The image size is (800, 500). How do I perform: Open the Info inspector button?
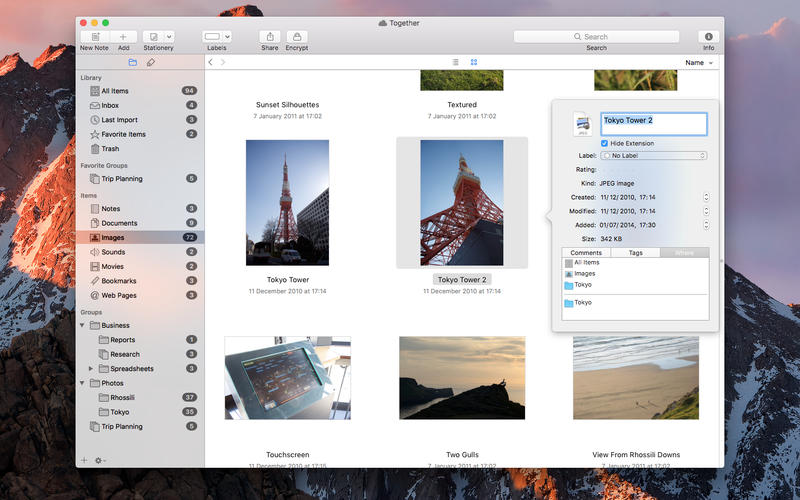708,36
